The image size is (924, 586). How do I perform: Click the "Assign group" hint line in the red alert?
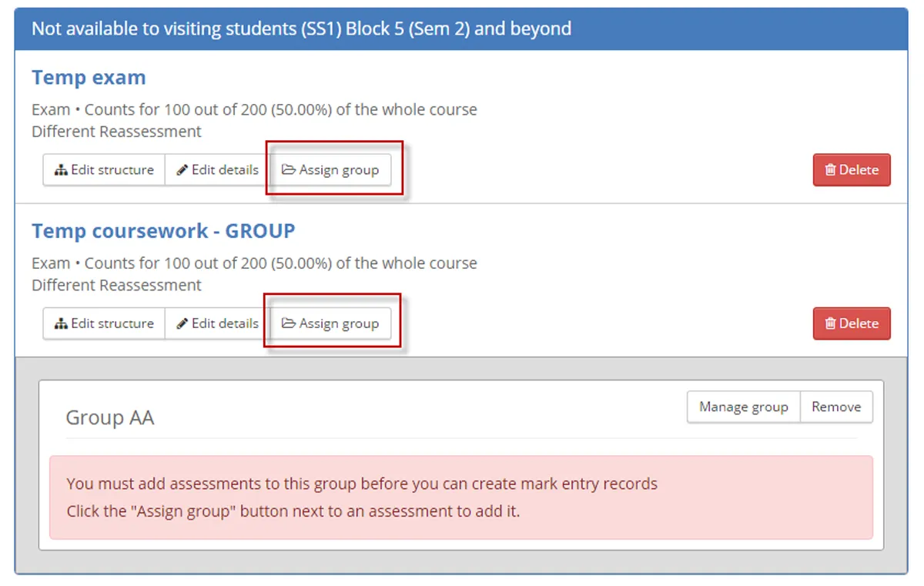tap(293, 511)
